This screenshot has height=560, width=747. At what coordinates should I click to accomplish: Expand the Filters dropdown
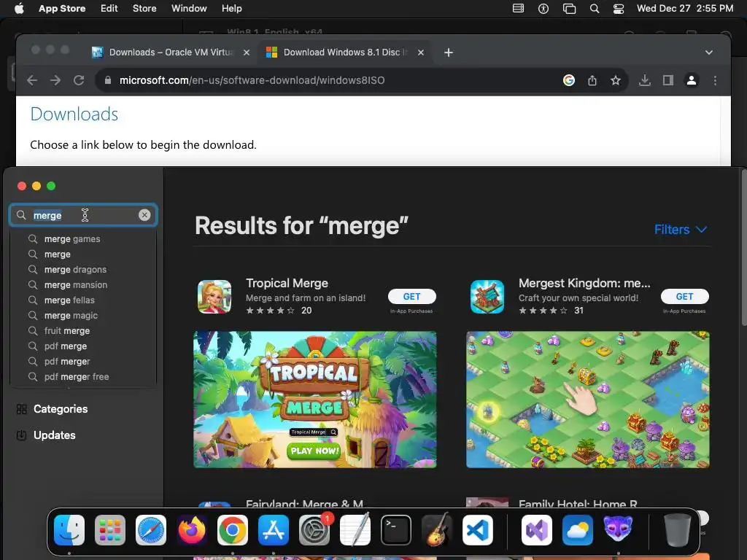click(x=681, y=230)
